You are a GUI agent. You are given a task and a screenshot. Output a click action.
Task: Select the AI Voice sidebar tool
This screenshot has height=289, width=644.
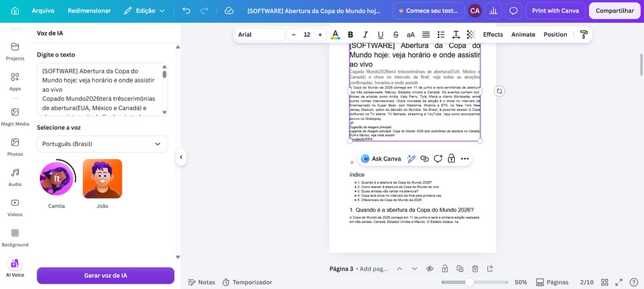pos(15,267)
